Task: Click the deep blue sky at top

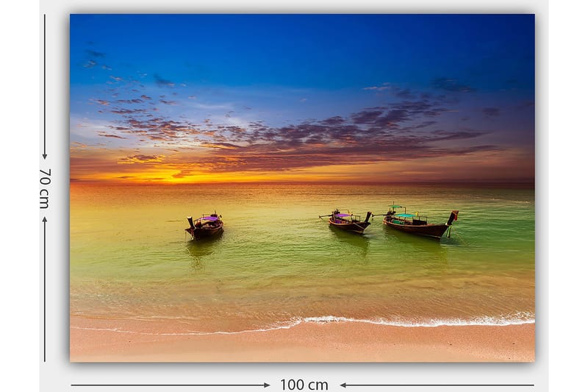Action: click(301, 37)
